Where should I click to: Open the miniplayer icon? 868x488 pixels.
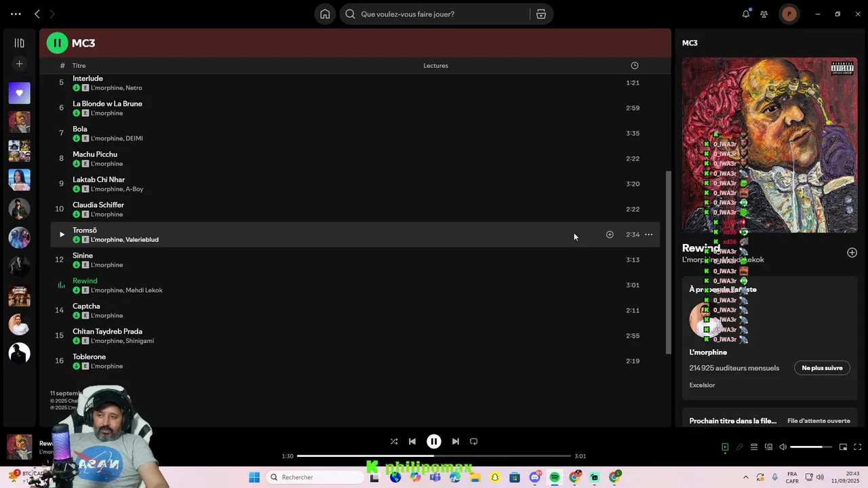pos(843,447)
